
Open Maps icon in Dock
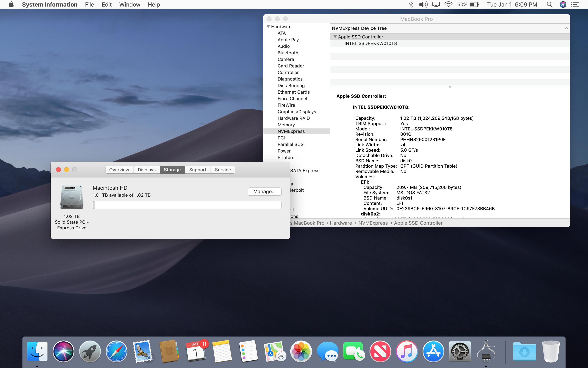pyautogui.click(x=275, y=351)
